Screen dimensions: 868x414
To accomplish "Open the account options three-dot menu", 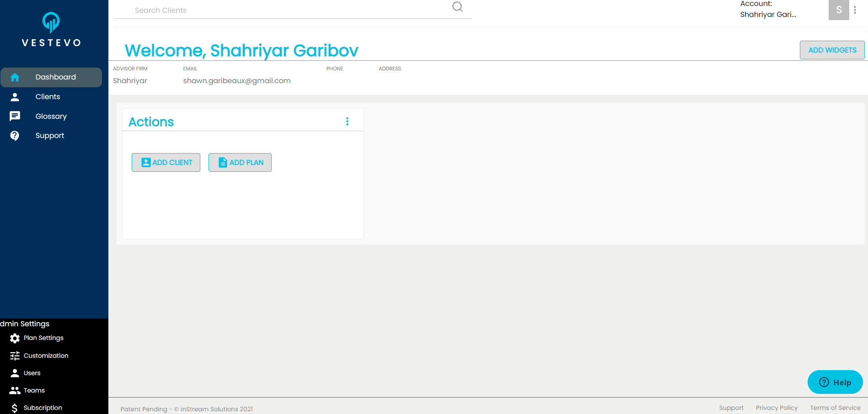I will (x=855, y=9).
